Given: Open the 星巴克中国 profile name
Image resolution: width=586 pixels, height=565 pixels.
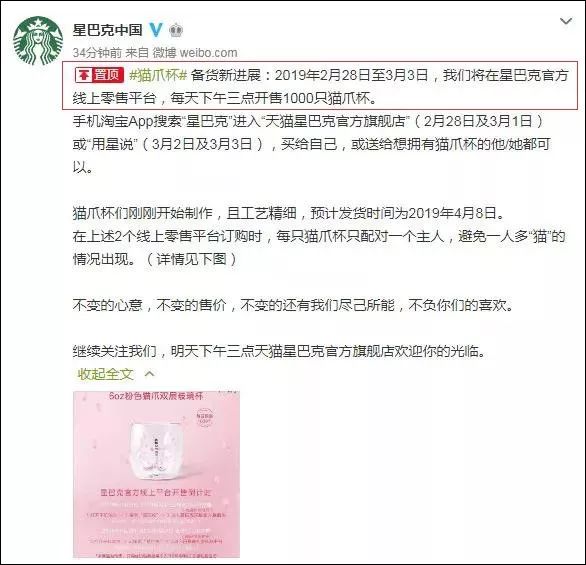Looking at the screenshot, I should pyautogui.click(x=108, y=30).
